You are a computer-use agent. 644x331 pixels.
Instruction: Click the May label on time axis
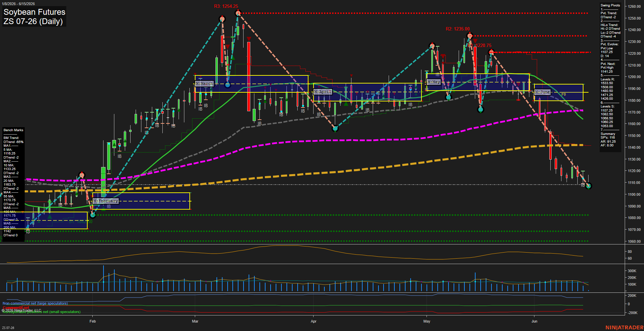pyautogui.click(x=427, y=321)
